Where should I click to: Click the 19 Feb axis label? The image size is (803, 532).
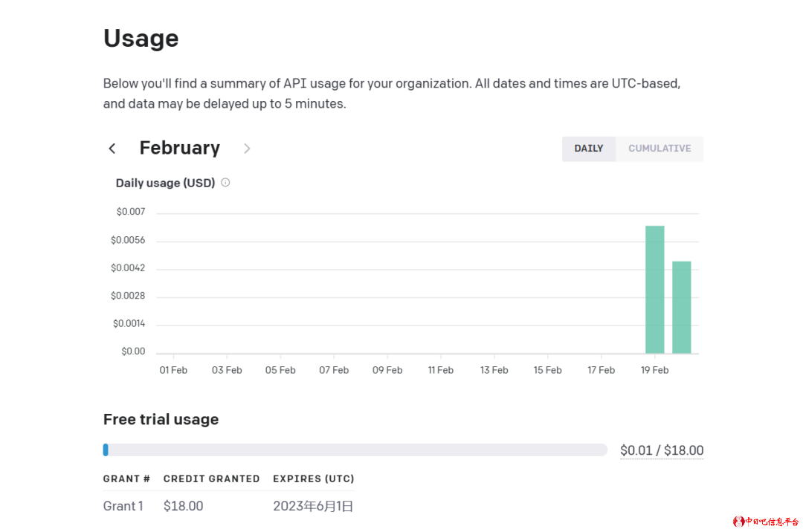tap(654, 370)
